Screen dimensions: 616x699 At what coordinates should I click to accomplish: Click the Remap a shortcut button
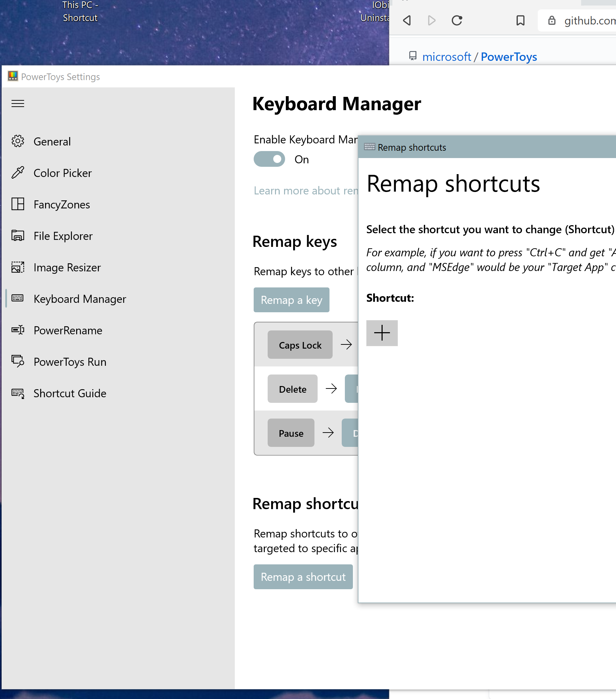(303, 577)
